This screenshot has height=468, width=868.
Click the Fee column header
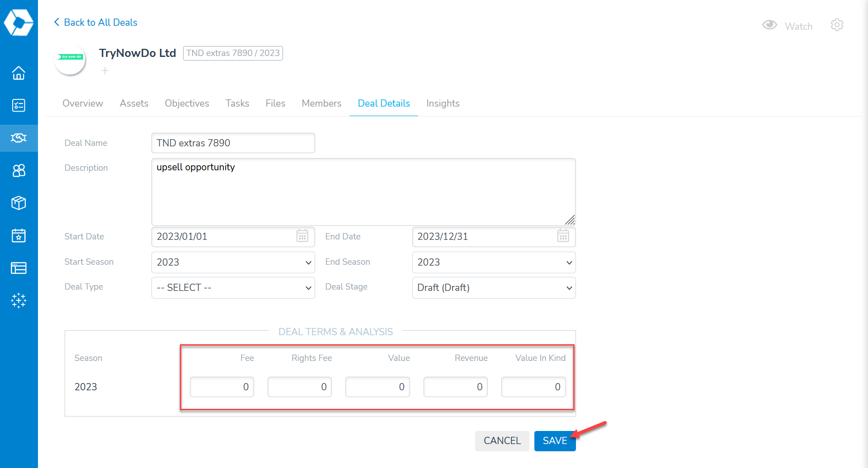247,358
